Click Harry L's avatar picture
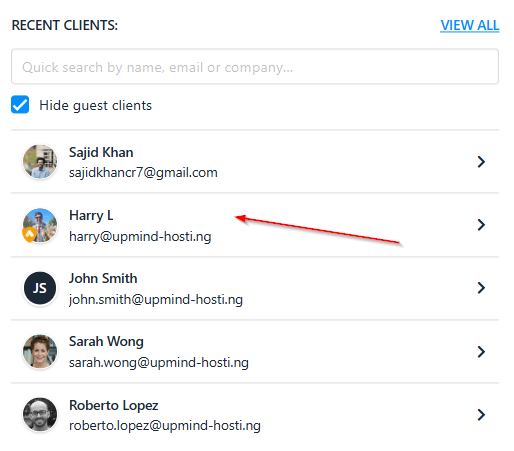The height and width of the screenshot is (451, 514). click(40, 225)
